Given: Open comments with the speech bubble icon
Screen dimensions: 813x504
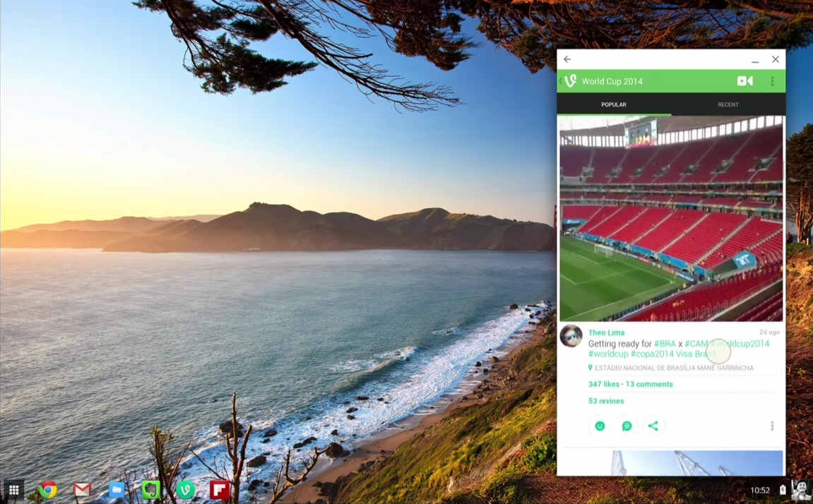Looking at the screenshot, I should point(627,426).
